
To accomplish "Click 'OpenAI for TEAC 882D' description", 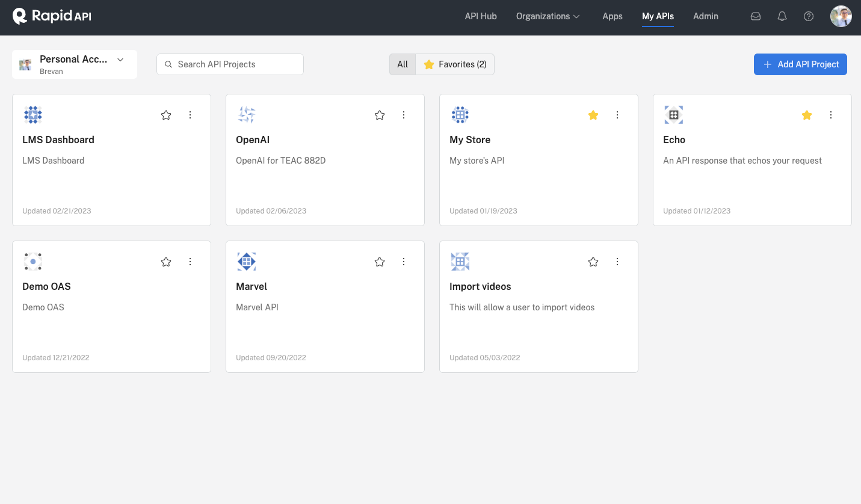I will click(x=281, y=161).
